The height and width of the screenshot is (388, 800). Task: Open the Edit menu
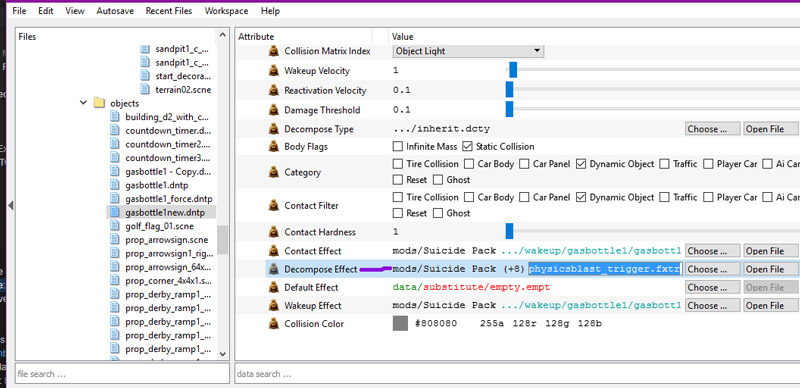(x=45, y=11)
